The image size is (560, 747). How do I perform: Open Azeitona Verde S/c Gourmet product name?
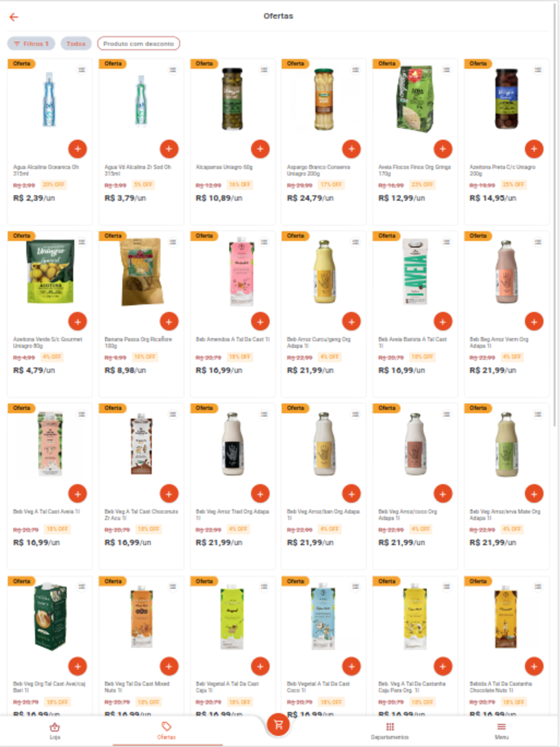pos(48,343)
